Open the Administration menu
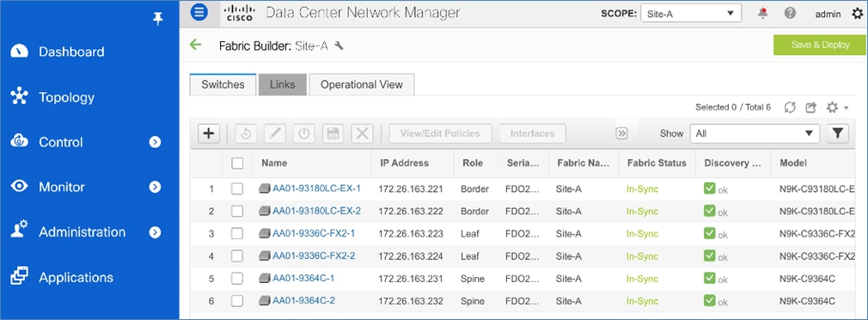This screenshot has height=320, width=868. (x=82, y=232)
